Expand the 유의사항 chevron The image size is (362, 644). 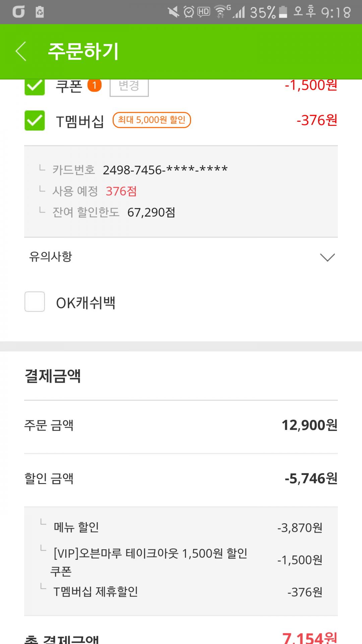click(x=327, y=257)
